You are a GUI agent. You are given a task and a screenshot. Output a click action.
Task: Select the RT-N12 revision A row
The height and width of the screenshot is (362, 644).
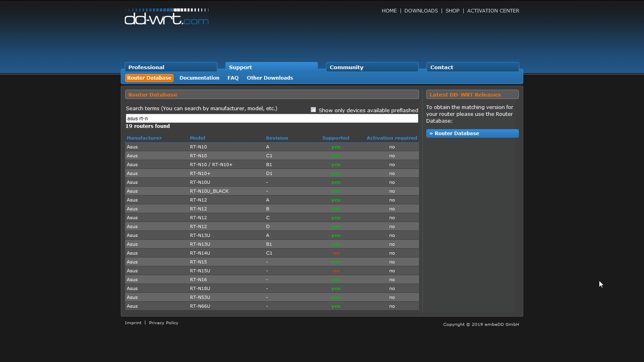point(272,200)
